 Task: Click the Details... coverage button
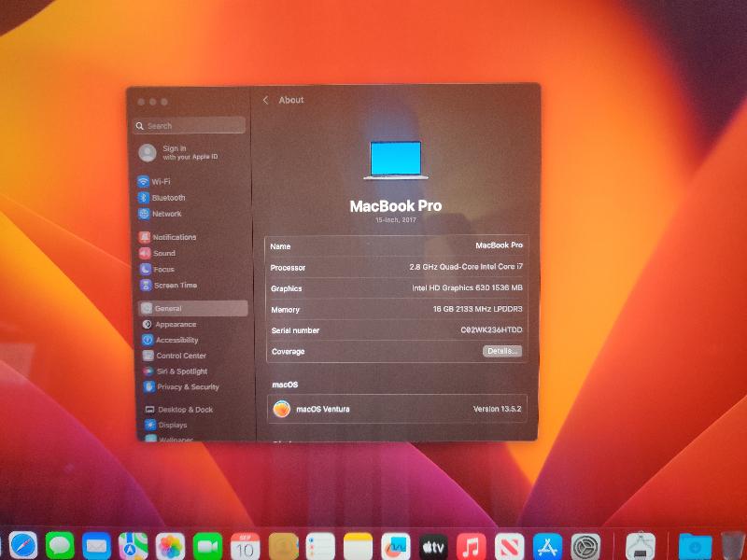point(502,351)
